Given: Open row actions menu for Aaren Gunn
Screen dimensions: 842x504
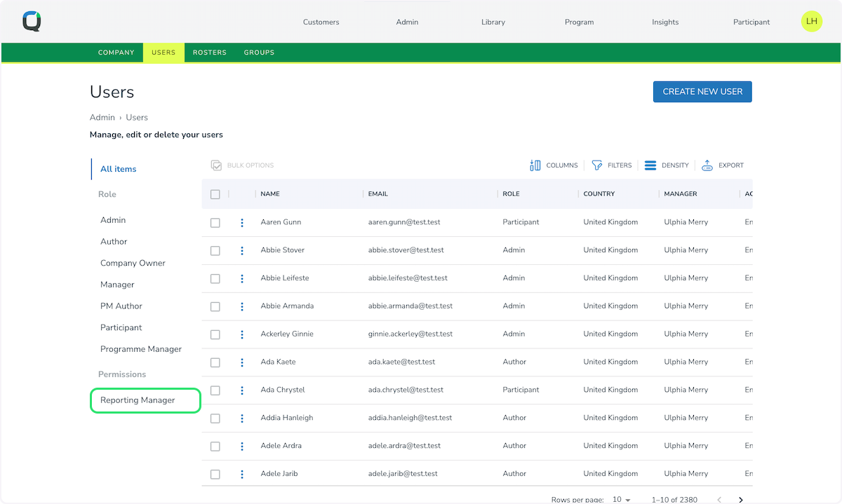Looking at the screenshot, I should [242, 222].
